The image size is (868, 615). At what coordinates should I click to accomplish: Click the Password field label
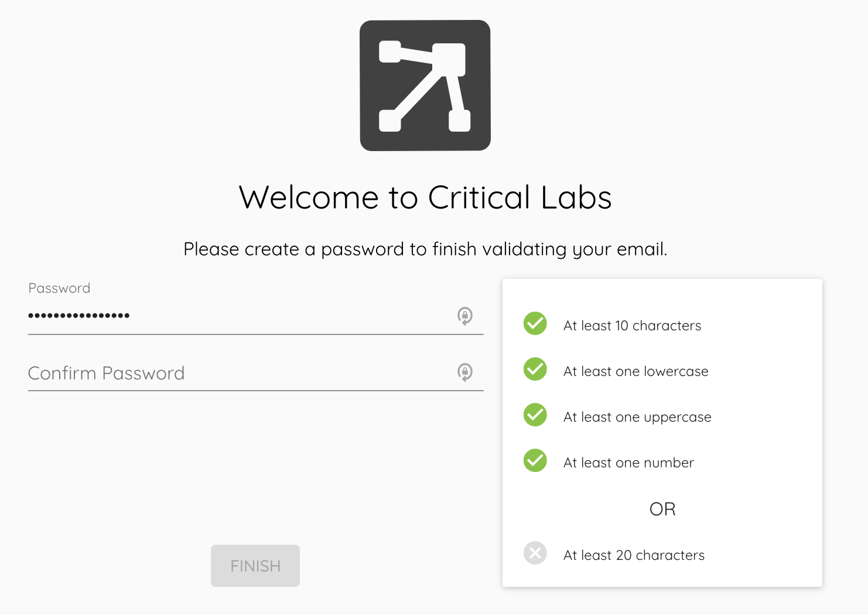click(x=59, y=288)
